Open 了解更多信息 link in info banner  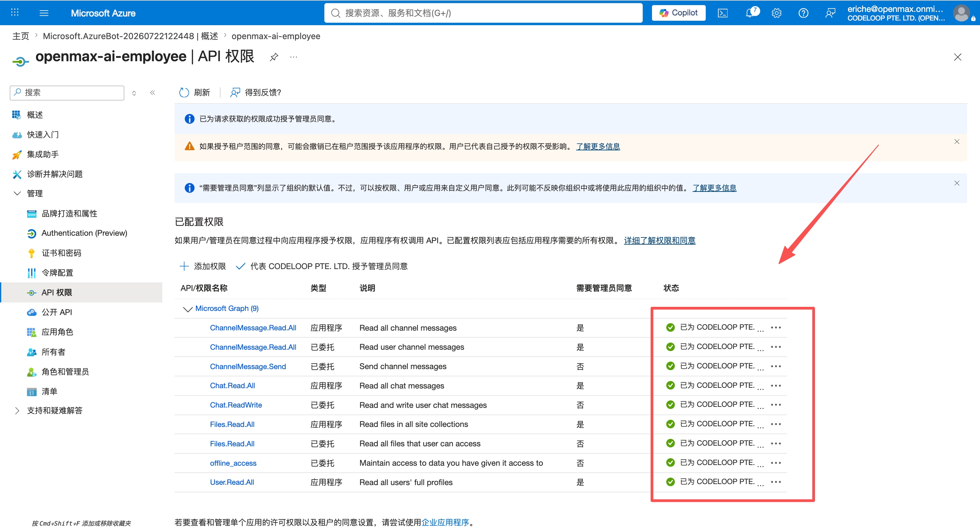715,188
